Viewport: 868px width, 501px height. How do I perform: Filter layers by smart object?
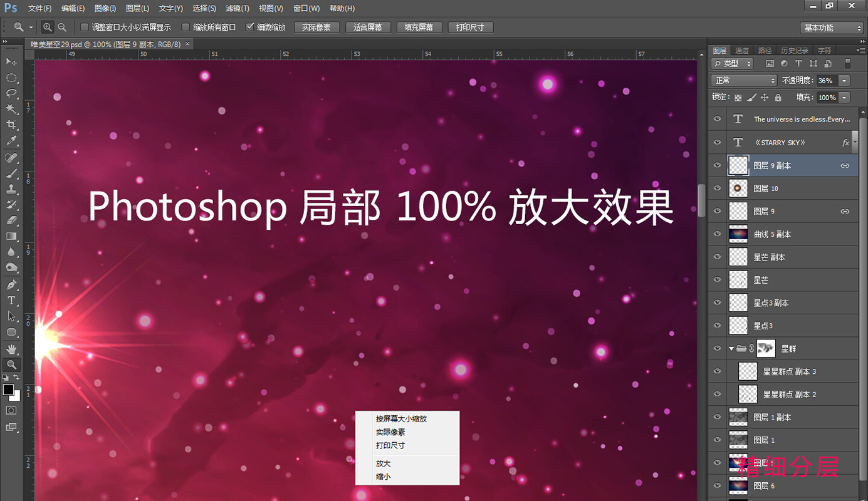tap(828, 64)
